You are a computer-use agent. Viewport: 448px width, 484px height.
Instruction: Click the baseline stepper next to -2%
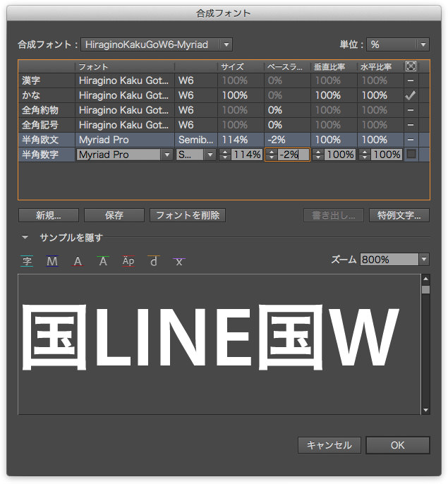[272, 155]
